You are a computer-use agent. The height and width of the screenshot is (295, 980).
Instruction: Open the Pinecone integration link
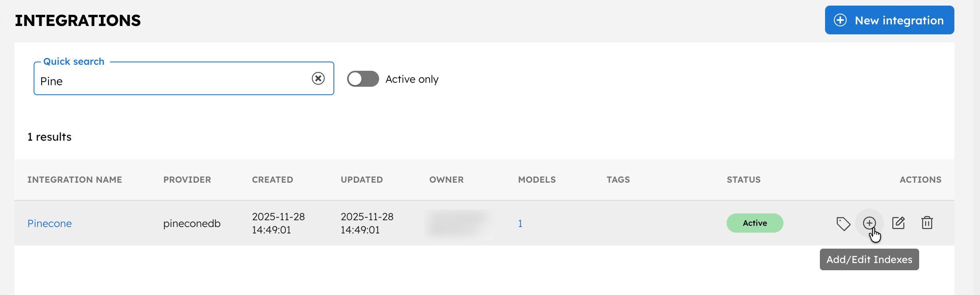[x=50, y=223]
